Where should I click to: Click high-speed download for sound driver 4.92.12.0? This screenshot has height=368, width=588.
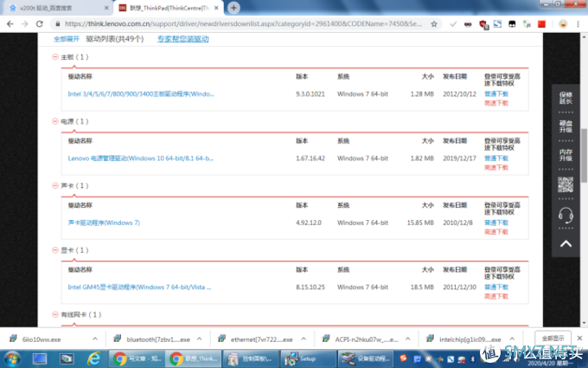[496, 232]
